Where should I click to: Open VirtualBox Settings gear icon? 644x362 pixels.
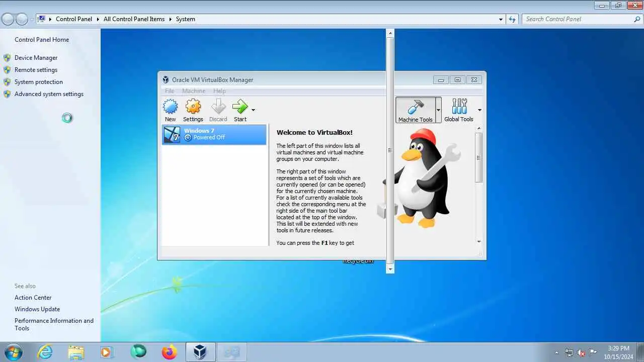(193, 107)
